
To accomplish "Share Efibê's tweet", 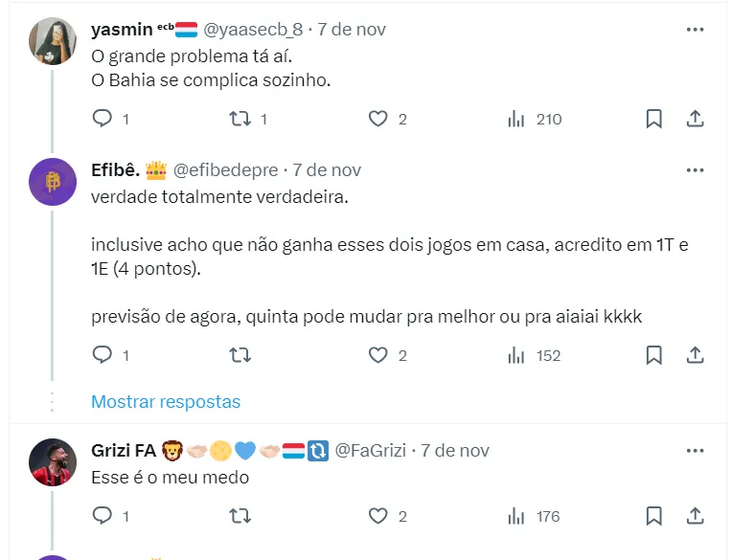I will pyautogui.click(x=697, y=355).
